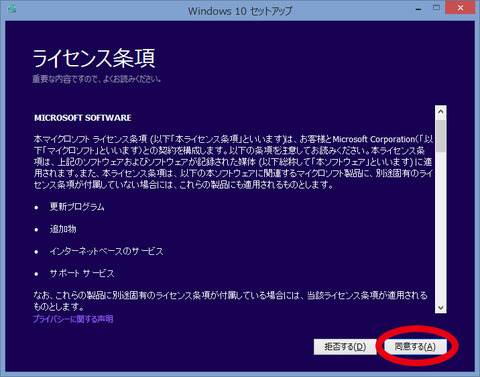The image size is (480, 377).
Task: Click the インターネットベースのサービス bullet item
Action: pyautogui.click(x=107, y=251)
